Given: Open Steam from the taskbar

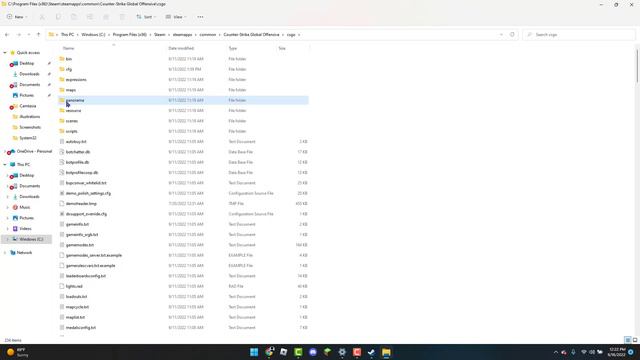Looking at the screenshot, I should click(371, 352).
